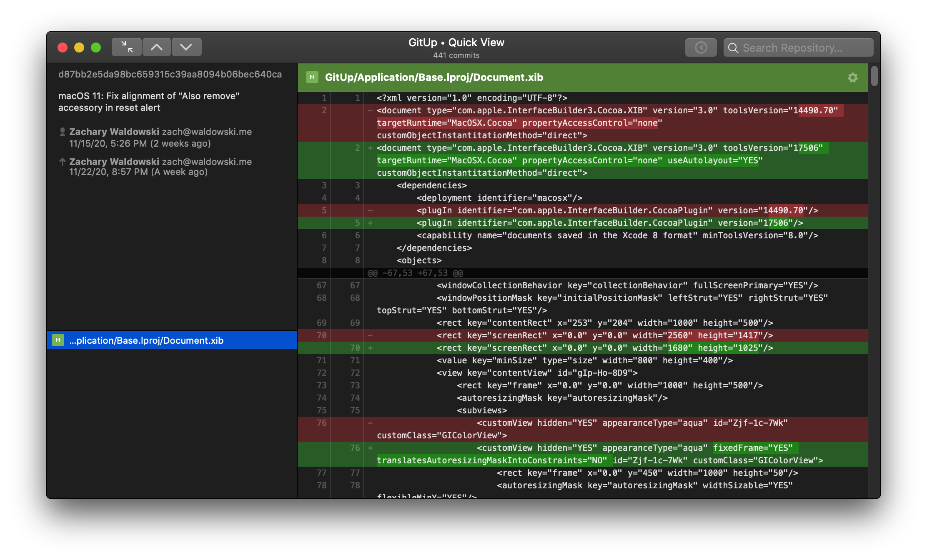Go to previous commit with up arrow

(x=157, y=47)
